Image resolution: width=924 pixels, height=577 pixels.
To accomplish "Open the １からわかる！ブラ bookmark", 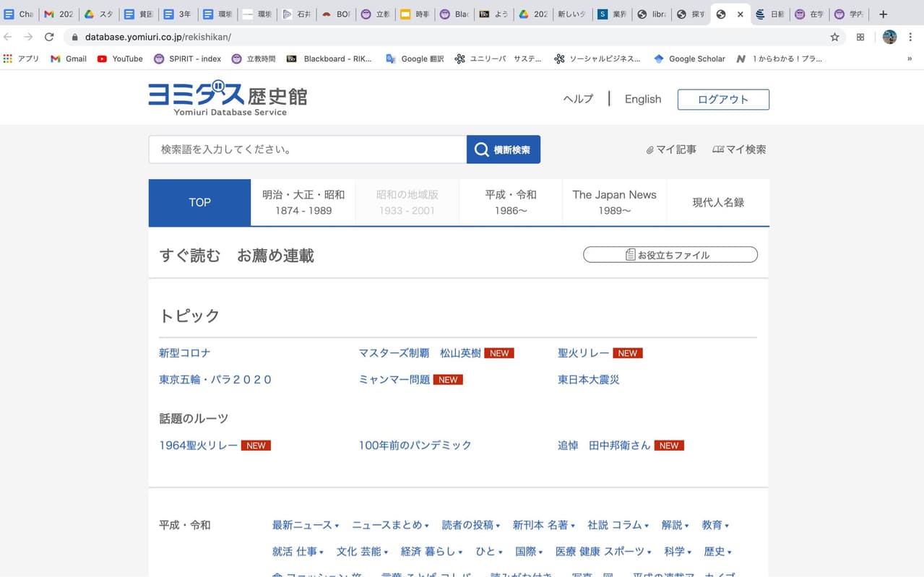I will [x=779, y=58].
